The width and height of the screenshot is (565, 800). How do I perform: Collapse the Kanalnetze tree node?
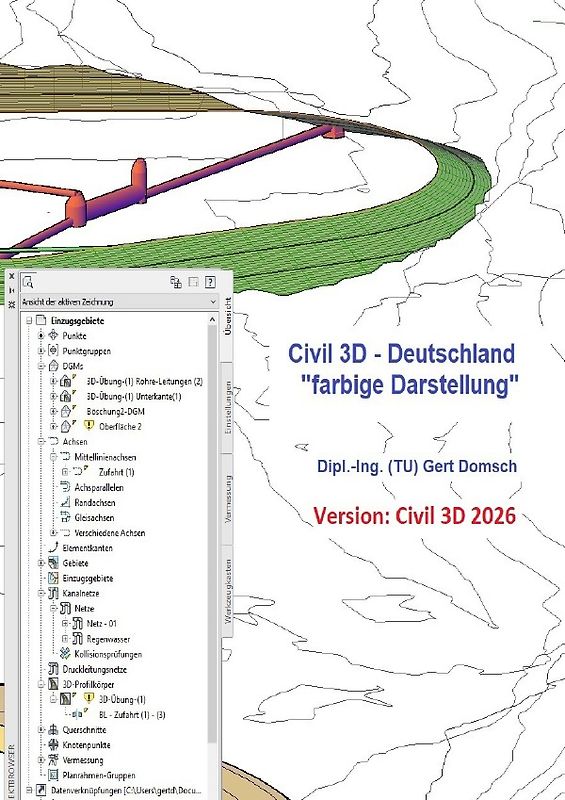pyautogui.click(x=41, y=593)
